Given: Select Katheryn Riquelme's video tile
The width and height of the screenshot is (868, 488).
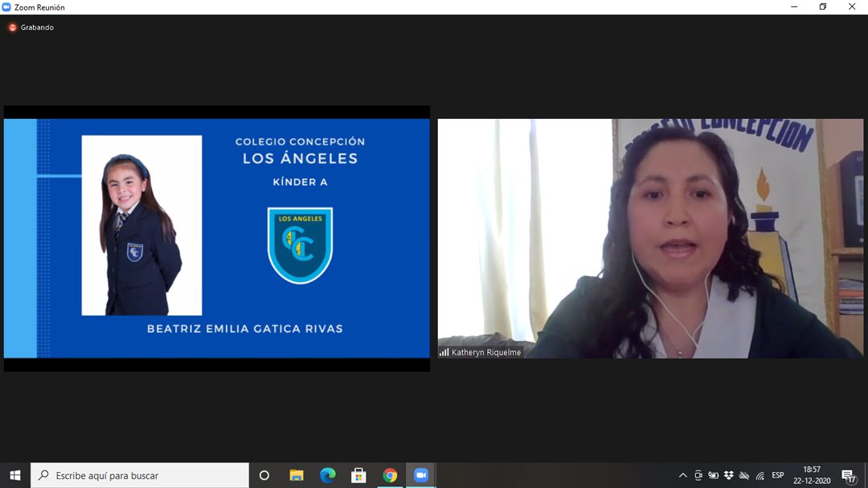Looking at the screenshot, I should click(650, 238).
